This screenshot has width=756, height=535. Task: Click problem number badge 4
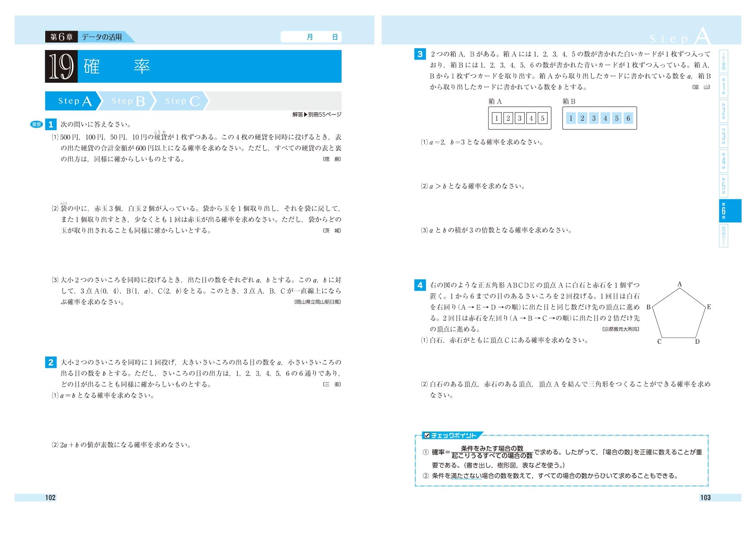click(420, 284)
